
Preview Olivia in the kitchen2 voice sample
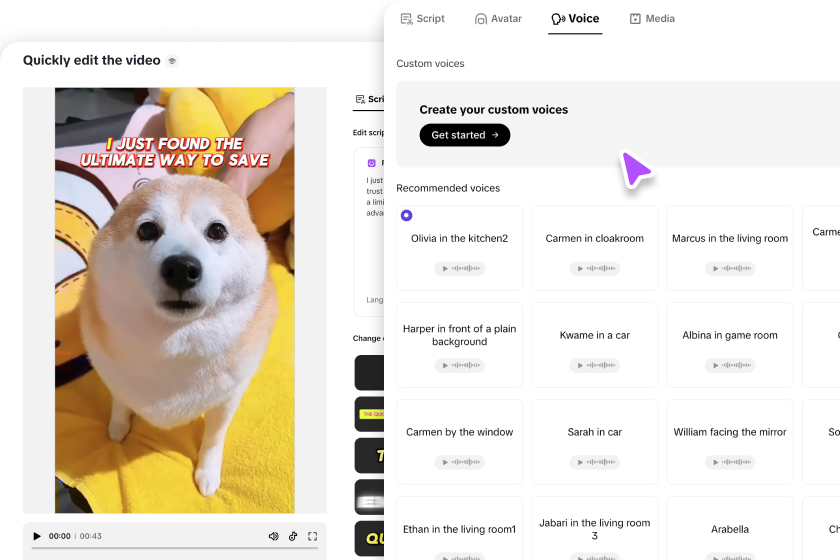click(x=460, y=268)
